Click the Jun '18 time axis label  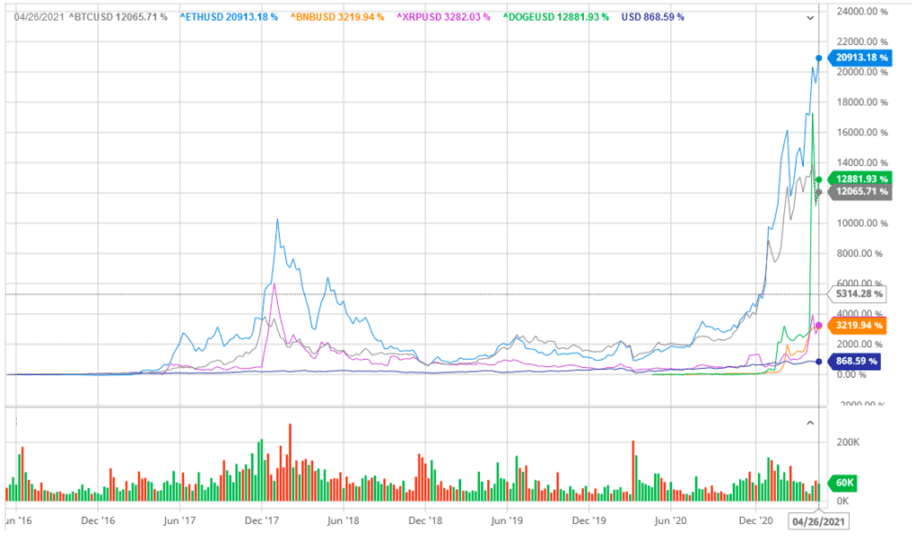[343, 521]
